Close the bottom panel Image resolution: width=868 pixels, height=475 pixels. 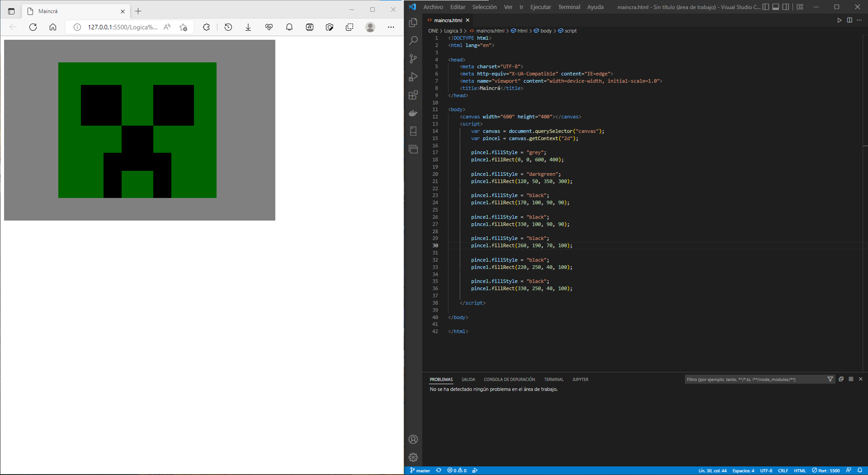(x=861, y=379)
